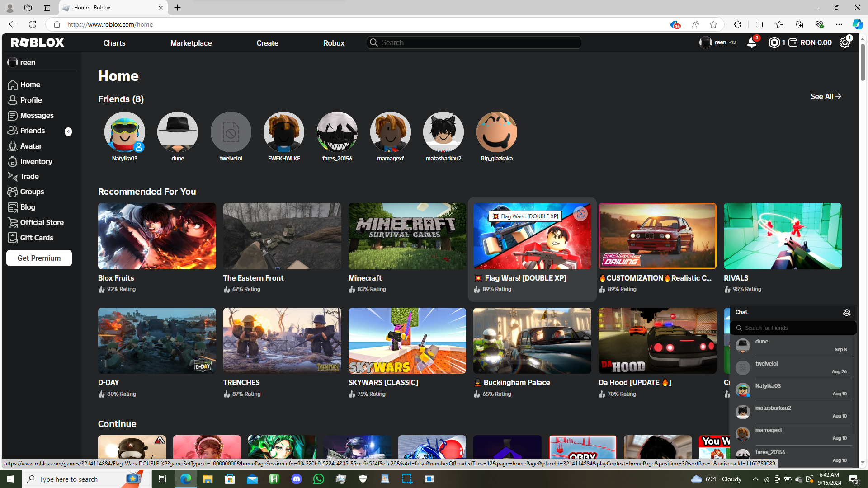868x488 pixels.
Task: Open the SKYWARS [CLASSIC] thumbnail
Action: [407, 341]
